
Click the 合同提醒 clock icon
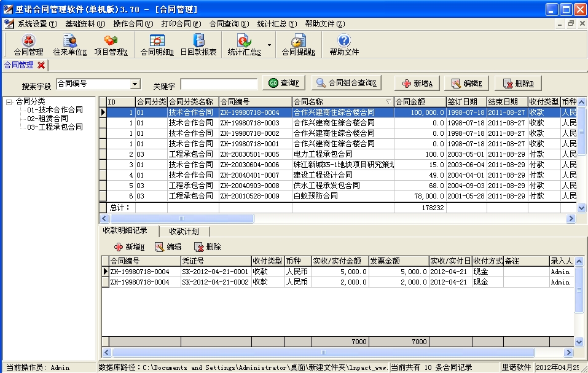click(x=298, y=44)
